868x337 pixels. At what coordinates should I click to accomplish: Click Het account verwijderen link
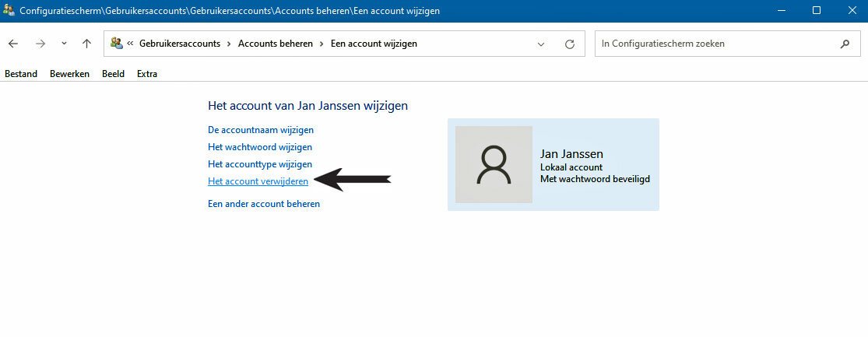point(258,181)
